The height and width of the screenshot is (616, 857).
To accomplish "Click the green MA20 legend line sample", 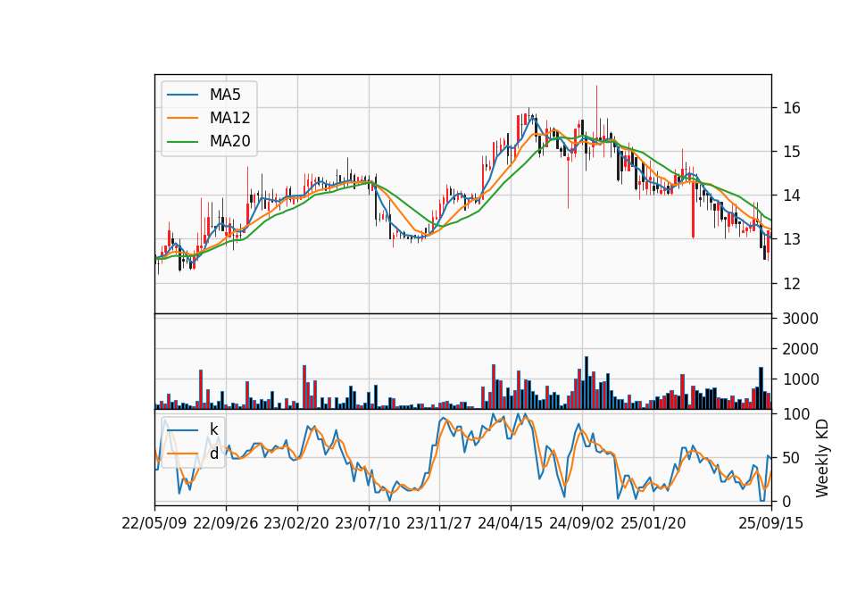I will (x=182, y=141).
